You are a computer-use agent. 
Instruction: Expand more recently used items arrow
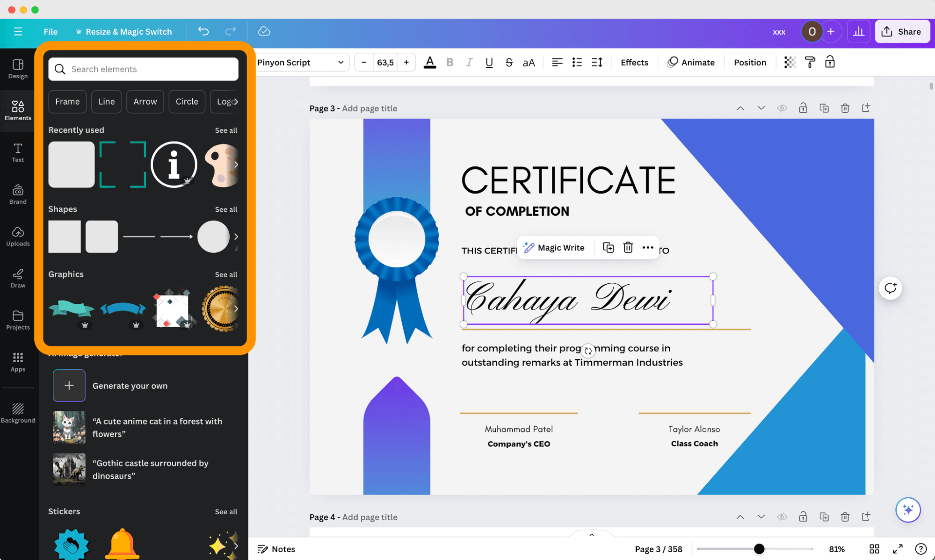point(236,165)
